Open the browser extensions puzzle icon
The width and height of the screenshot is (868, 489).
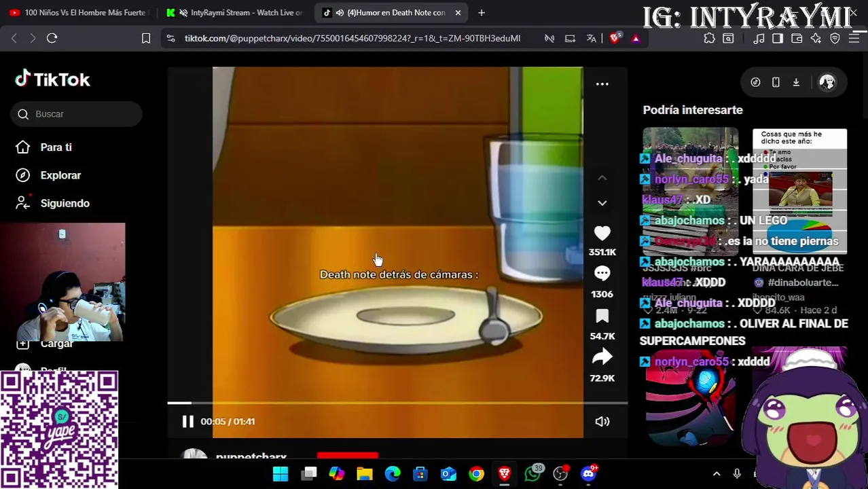709,38
